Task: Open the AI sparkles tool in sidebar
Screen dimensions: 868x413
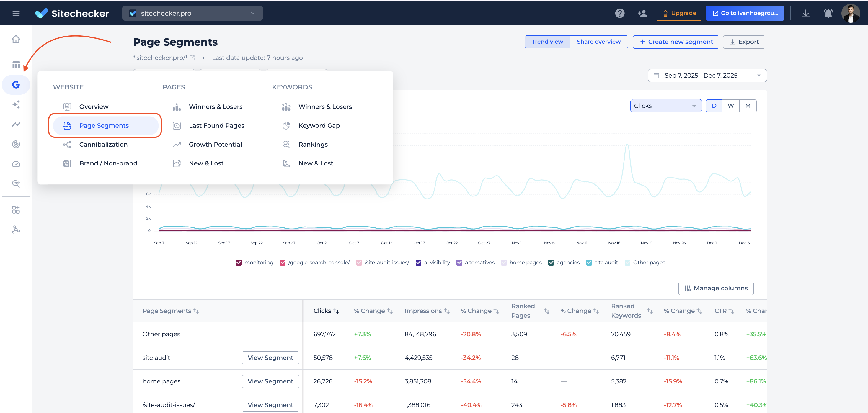Action: (x=16, y=104)
